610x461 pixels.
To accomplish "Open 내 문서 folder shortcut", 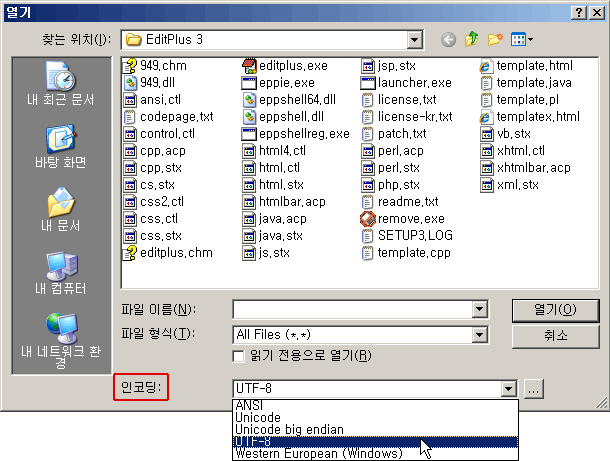I will (x=62, y=210).
